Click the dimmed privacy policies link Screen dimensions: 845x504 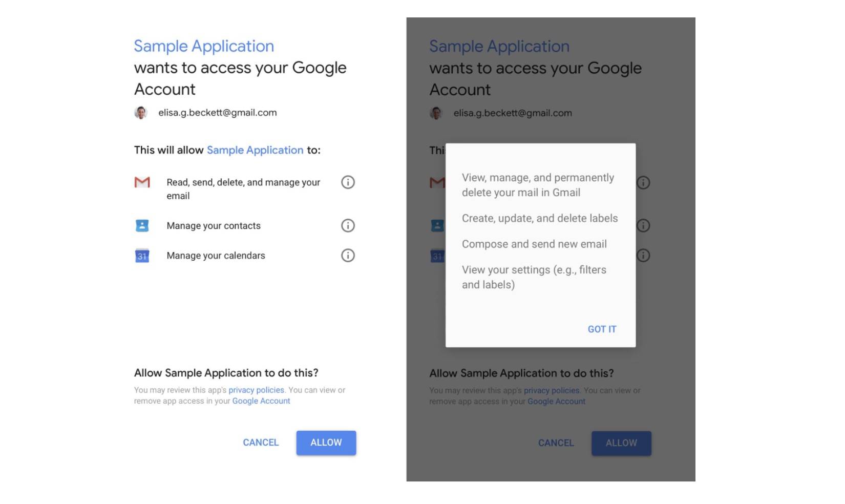pos(552,391)
